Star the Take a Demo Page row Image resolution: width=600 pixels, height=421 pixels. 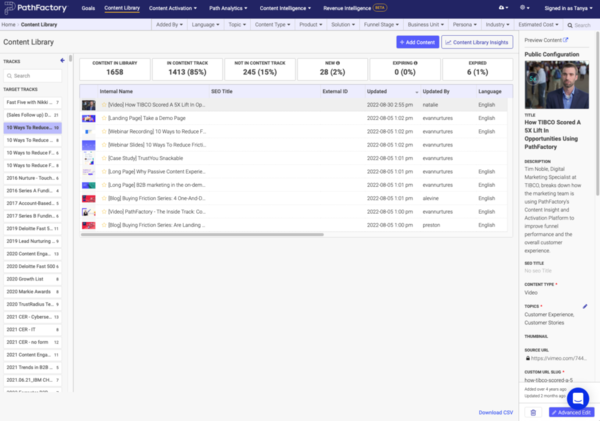coord(104,118)
